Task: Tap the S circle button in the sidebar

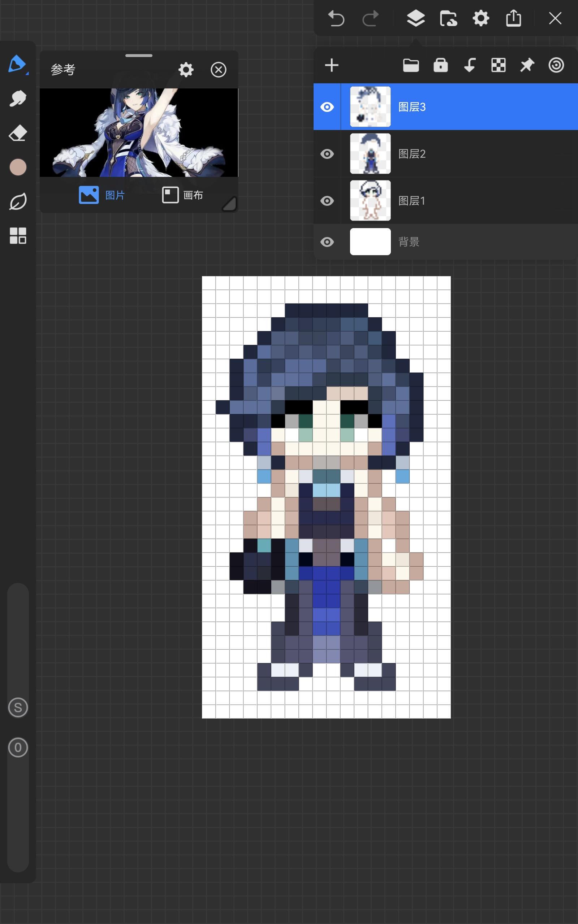Action: point(18,707)
